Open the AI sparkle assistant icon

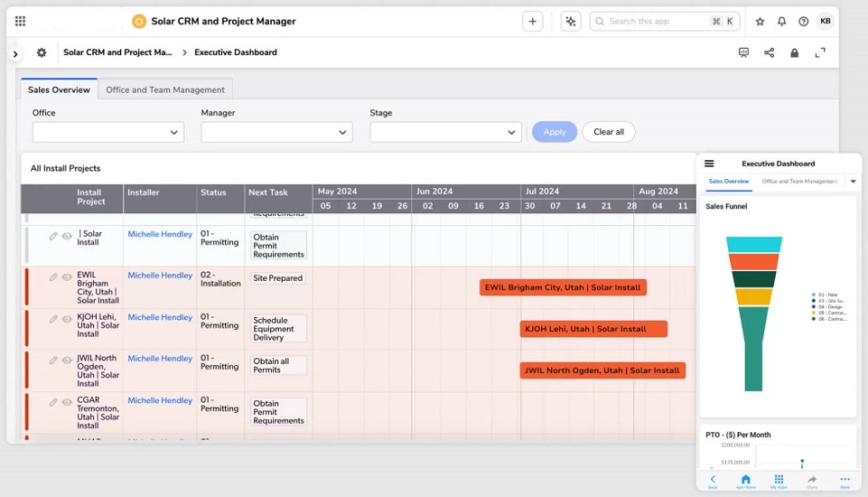point(570,22)
